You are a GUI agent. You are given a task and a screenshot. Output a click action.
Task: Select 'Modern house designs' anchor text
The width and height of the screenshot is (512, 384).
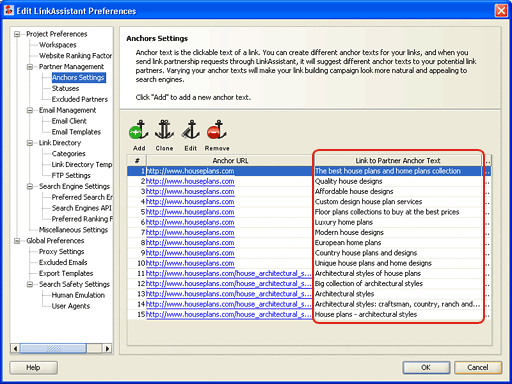[x=349, y=232]
